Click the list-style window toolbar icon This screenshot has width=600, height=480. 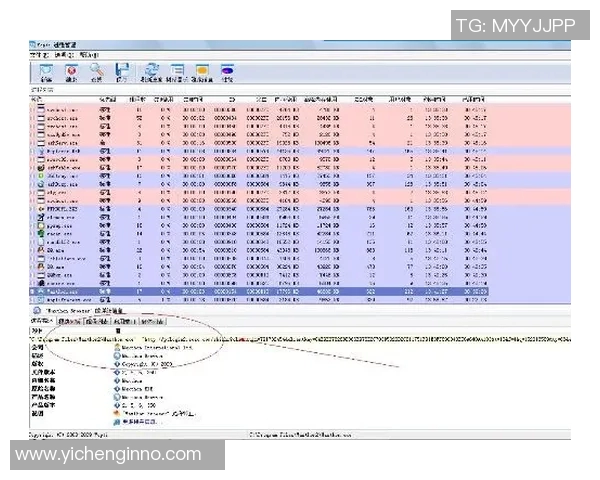(x=177, y=70)
